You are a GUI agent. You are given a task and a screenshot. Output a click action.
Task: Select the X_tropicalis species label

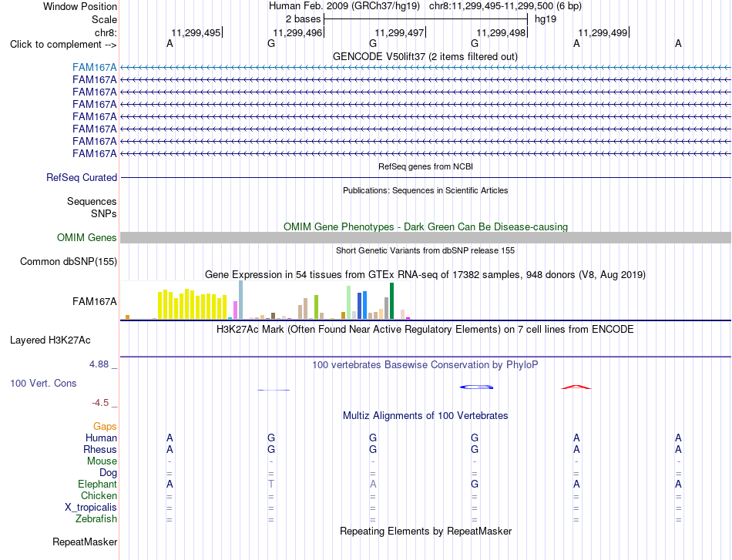(x=91, y=508)
